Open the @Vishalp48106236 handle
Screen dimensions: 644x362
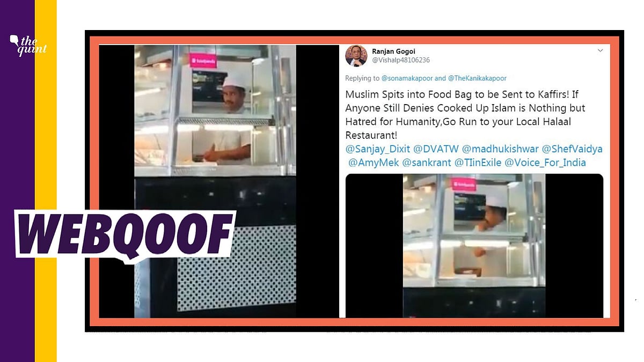tap(401, 60)
